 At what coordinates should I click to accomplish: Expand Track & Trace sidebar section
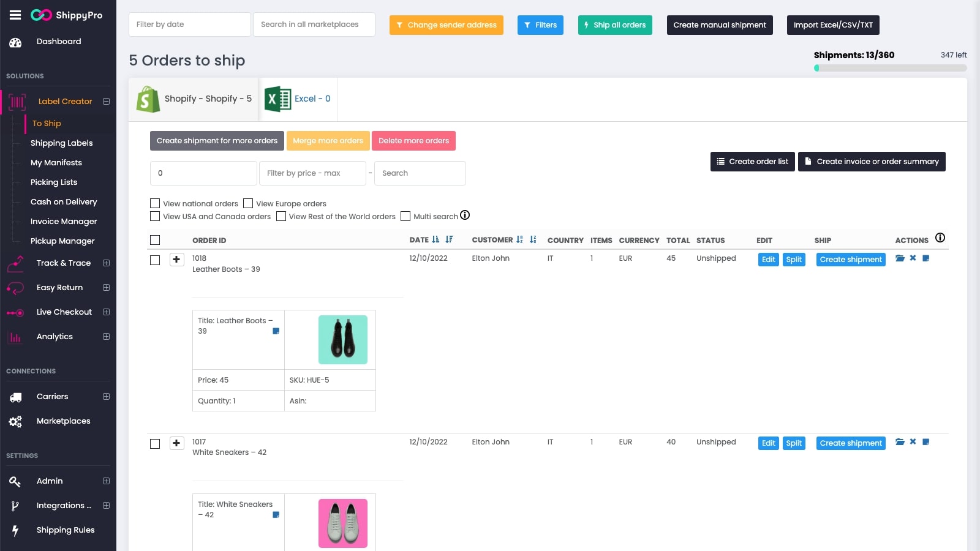[x=106, y=263]
